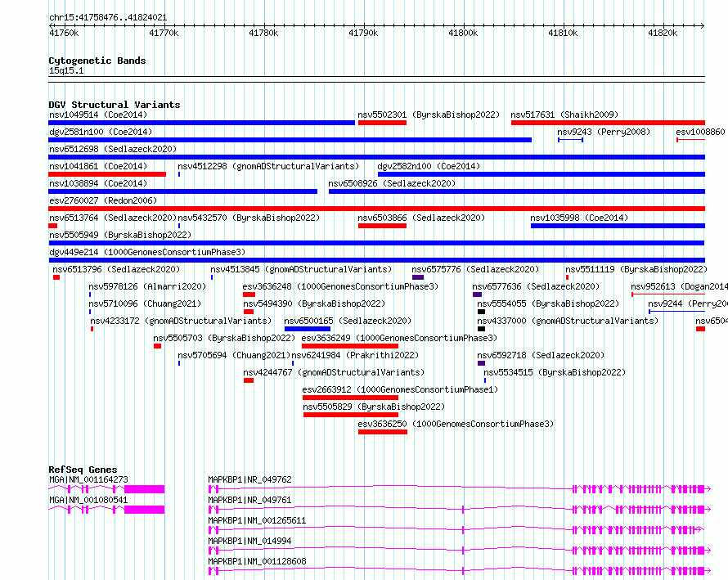Select nsv5432570 (ByrskaBishop2022) variant
The width and height of the screenshot is (728, 580).
249,218
